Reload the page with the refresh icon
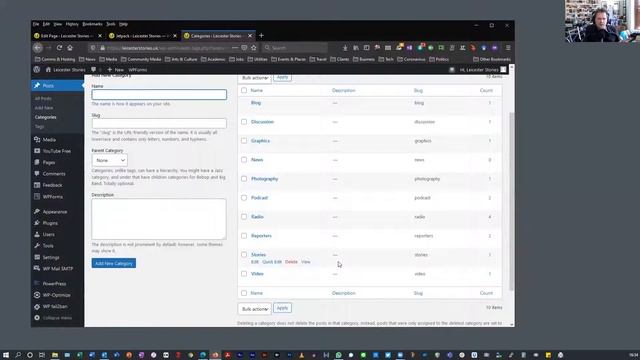Screen dimensions: 640x360 pos(59,48)
